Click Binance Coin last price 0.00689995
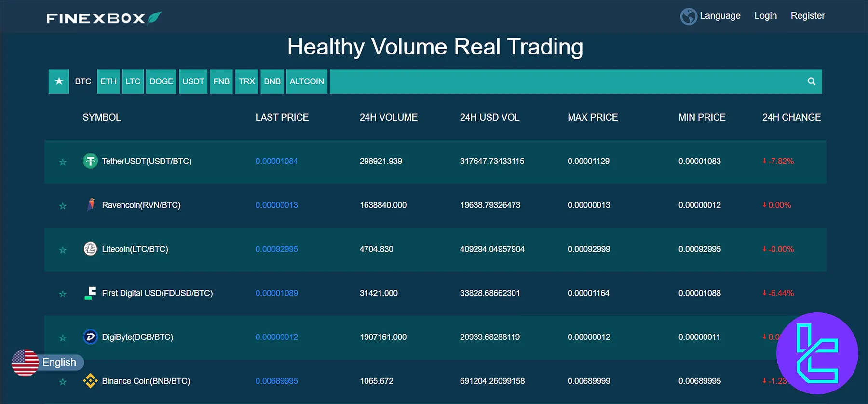The height and width of the screenshot is (404, 868). 277,381
